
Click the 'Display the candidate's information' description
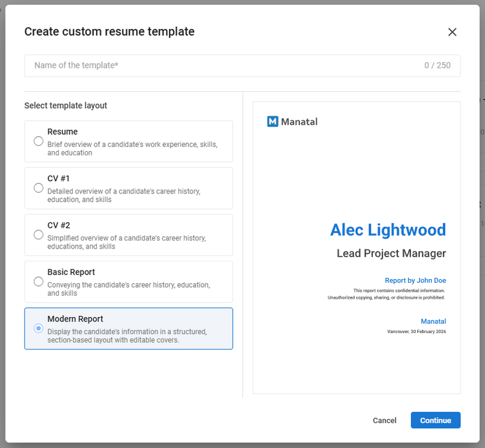click(127, 336)
